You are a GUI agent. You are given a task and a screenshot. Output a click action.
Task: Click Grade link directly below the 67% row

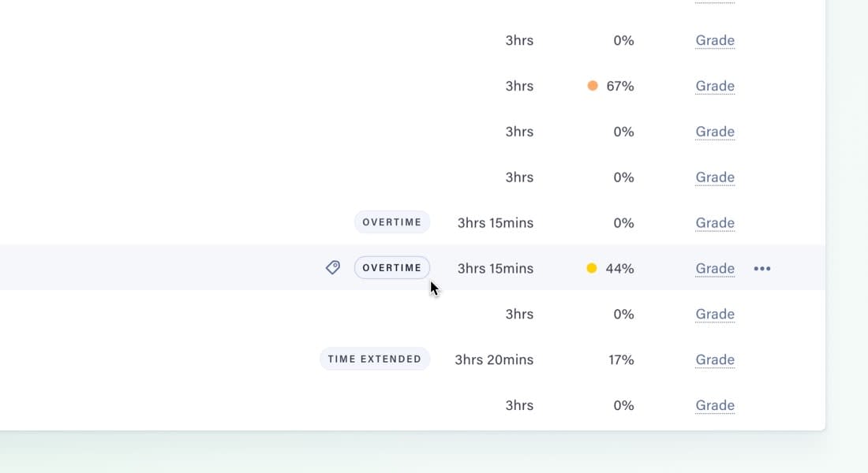pyautogui.click(x=715, y=132)
